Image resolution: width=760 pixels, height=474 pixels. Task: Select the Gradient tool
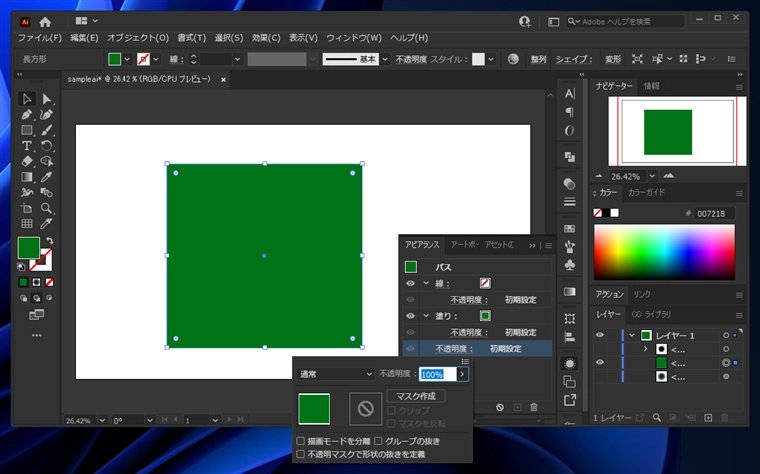click(27, 177)
